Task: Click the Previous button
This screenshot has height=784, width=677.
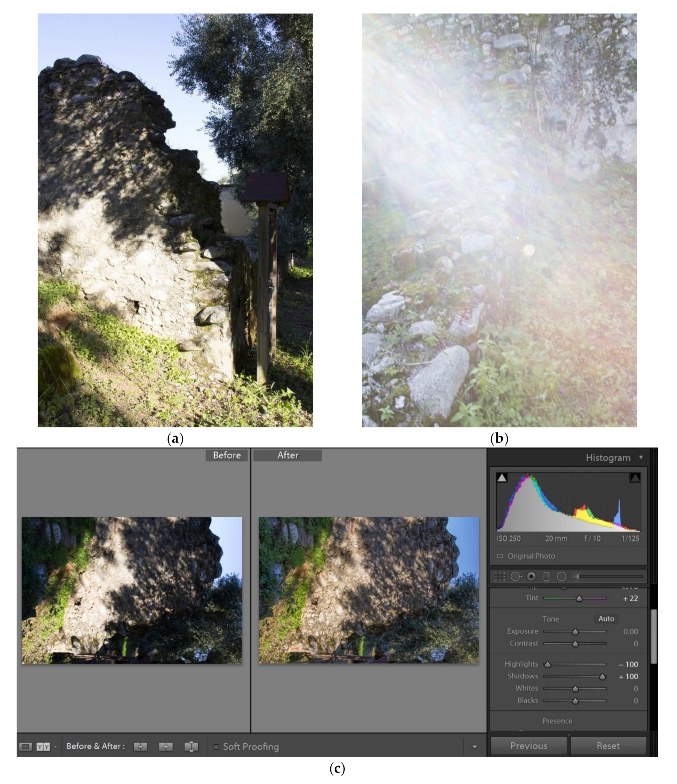Action: (x=528, y=746)
